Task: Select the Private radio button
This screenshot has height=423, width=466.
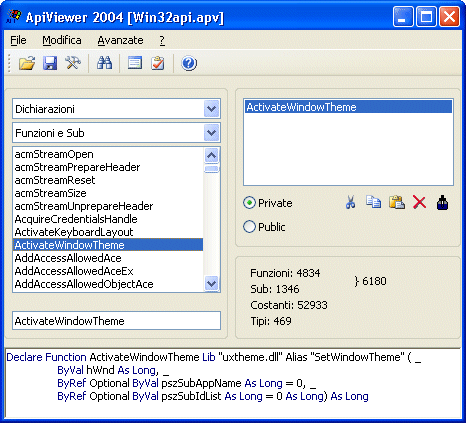Action: [249, 203]
